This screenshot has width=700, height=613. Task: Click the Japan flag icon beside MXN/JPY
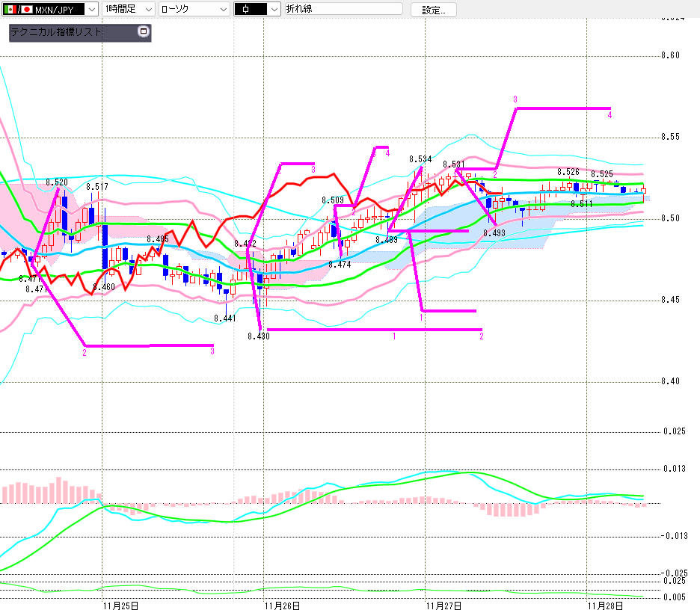click(x=26, y=9)
